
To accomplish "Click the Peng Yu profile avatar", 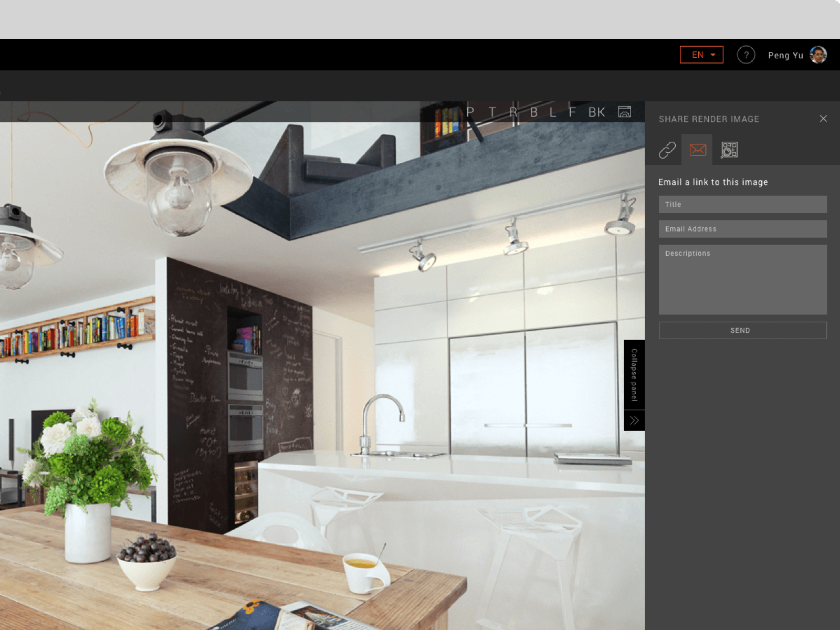I will point(818,55).
